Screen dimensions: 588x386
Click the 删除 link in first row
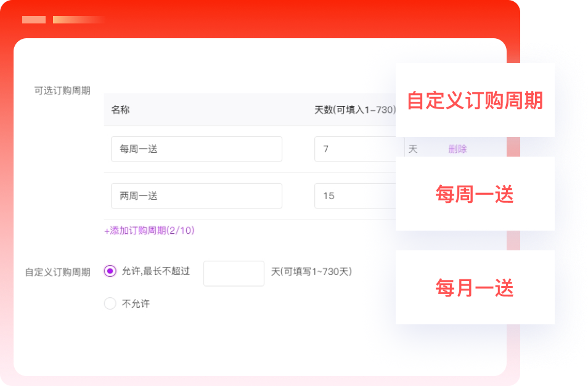[x=457, y=149]
